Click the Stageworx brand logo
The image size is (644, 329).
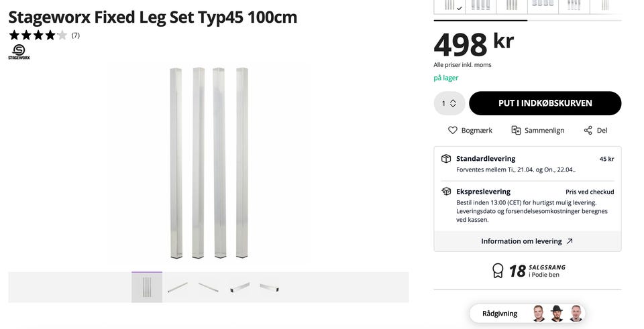tap(18, 52)
